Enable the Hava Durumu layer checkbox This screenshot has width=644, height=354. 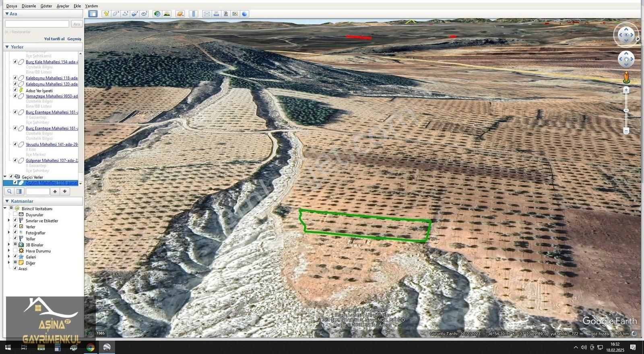(15, 251)
